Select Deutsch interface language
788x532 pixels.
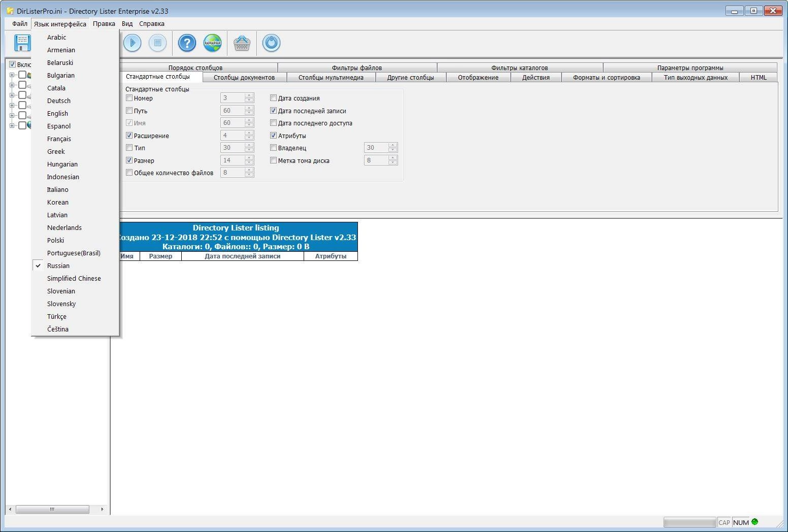(75, 101)
